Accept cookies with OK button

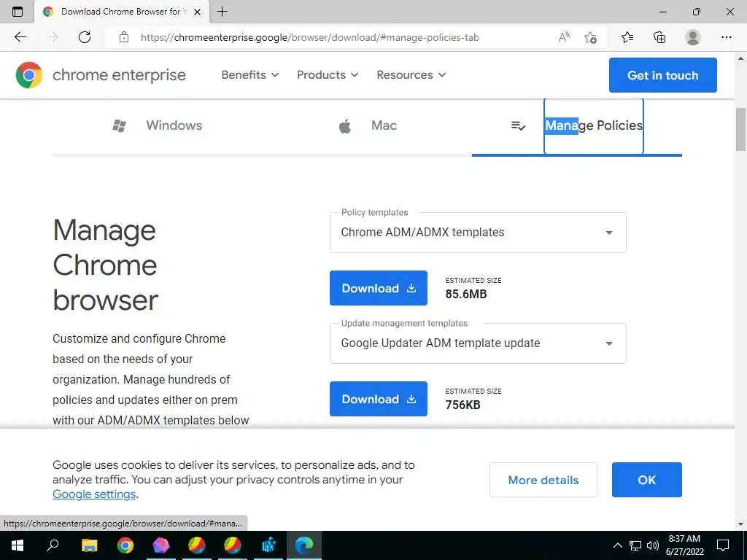pyautogui.click(x=646, y=480)
